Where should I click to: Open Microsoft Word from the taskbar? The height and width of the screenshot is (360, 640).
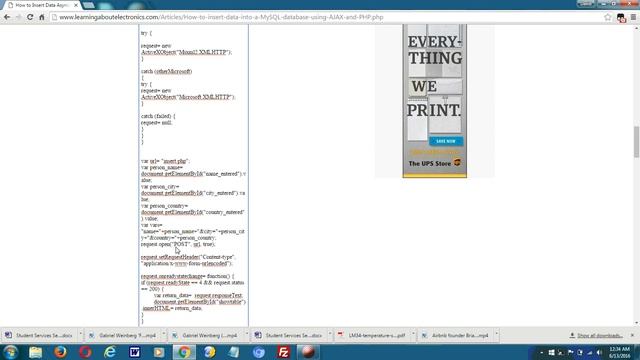pyautogui.click(x=135, y=352)
